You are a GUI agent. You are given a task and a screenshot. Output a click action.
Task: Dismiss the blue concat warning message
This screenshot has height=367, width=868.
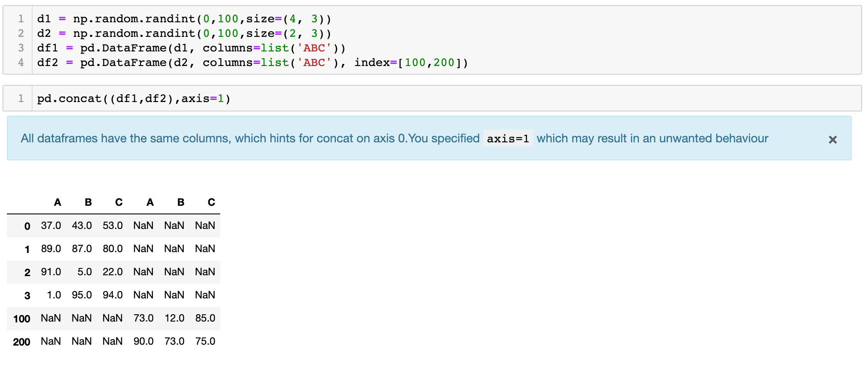(832, 140)
